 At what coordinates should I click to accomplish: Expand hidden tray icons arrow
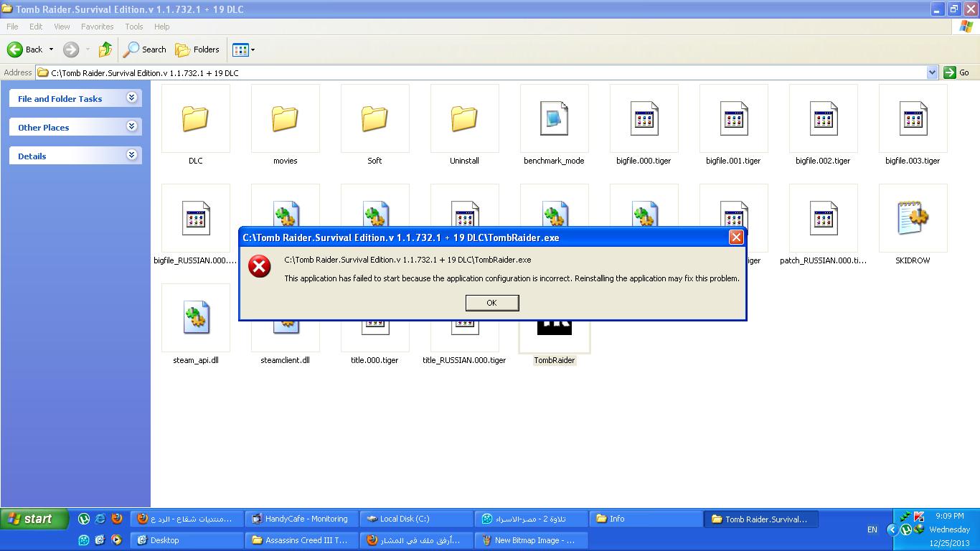[892, 530]
